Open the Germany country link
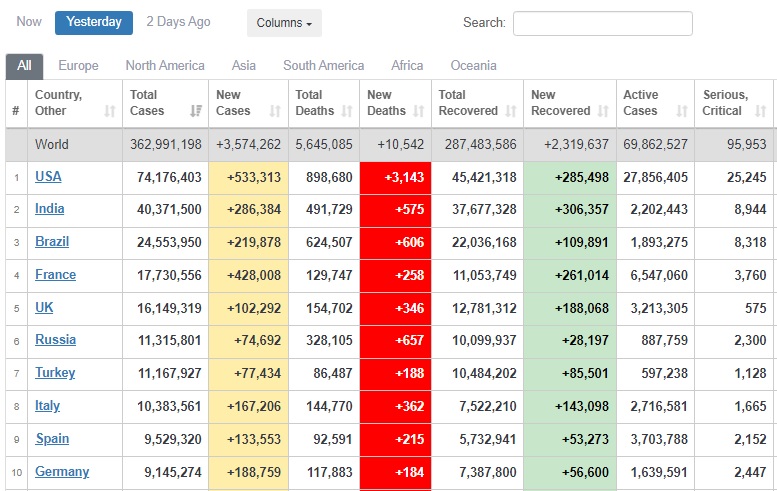Viewport: 777px width, 491px height. tap(62, 471)
